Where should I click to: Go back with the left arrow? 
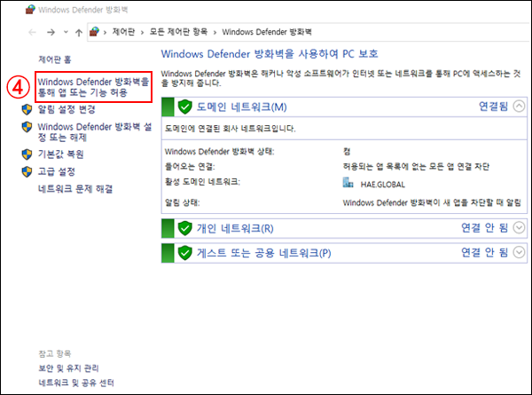pyautogui.click(x=33, y=32)
